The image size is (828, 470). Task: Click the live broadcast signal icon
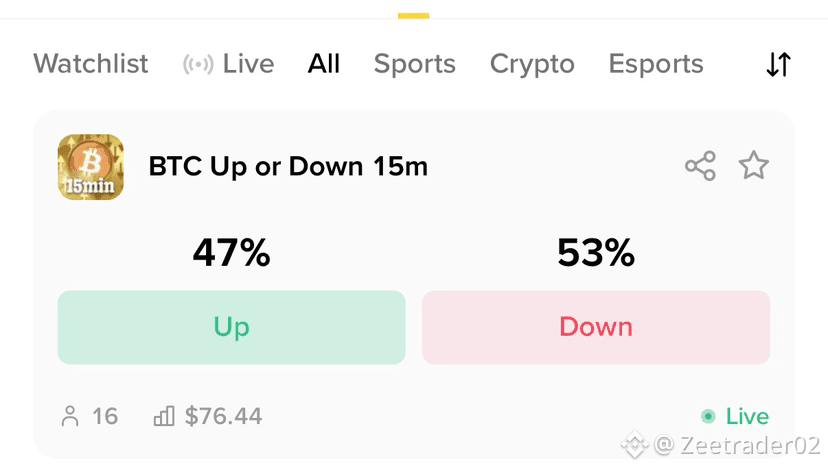[x=198, y=64]
